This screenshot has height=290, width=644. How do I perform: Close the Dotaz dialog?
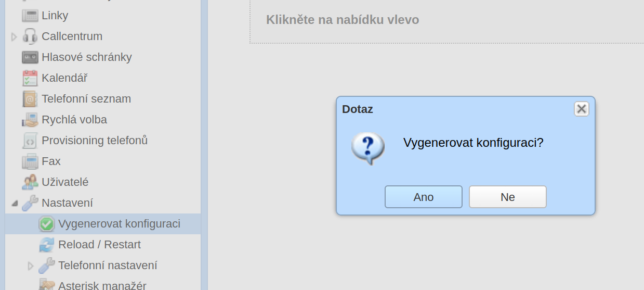coord(582,109)
